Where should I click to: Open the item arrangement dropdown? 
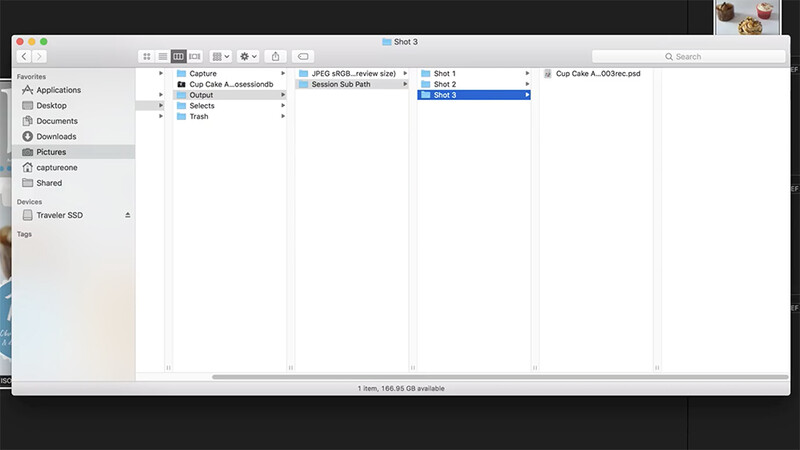220,57
